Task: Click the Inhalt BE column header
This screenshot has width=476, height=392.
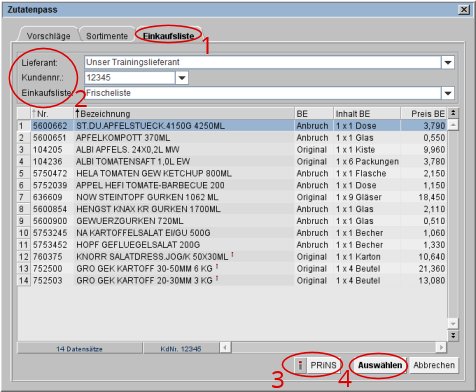Action: 367,114
